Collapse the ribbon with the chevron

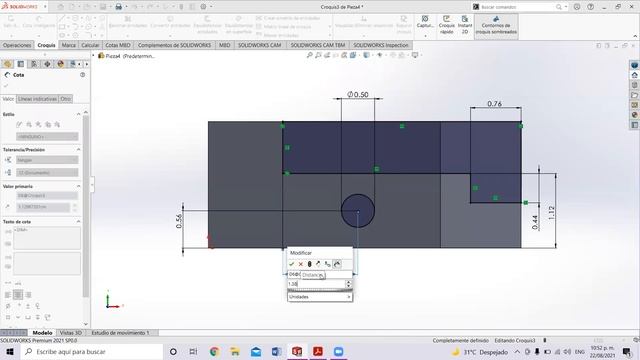pyautogui.click(x=635, y=36)
